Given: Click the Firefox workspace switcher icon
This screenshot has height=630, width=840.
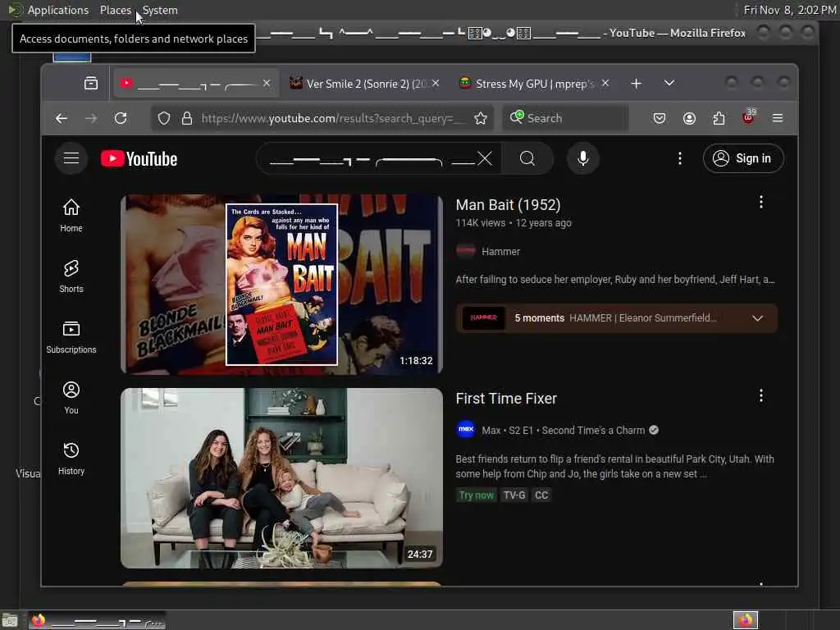Looking at the screenshot, I should (x=745, y=620).
